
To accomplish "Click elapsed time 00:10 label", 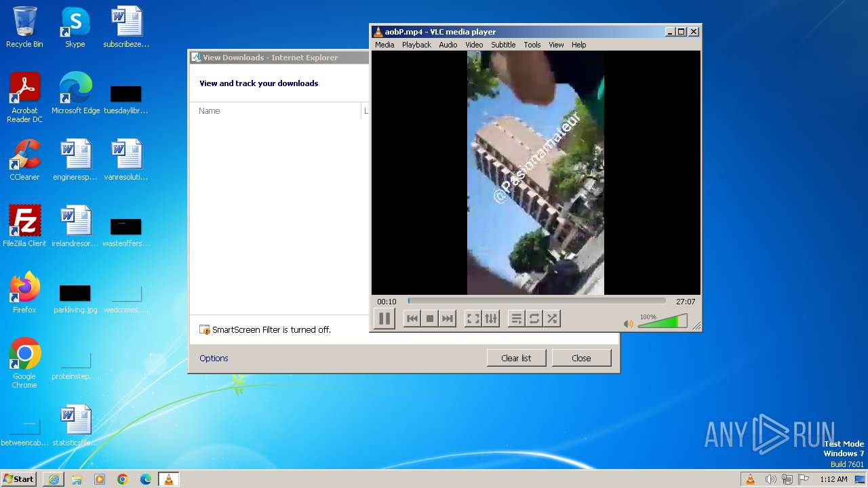I will tap(387, 302).
